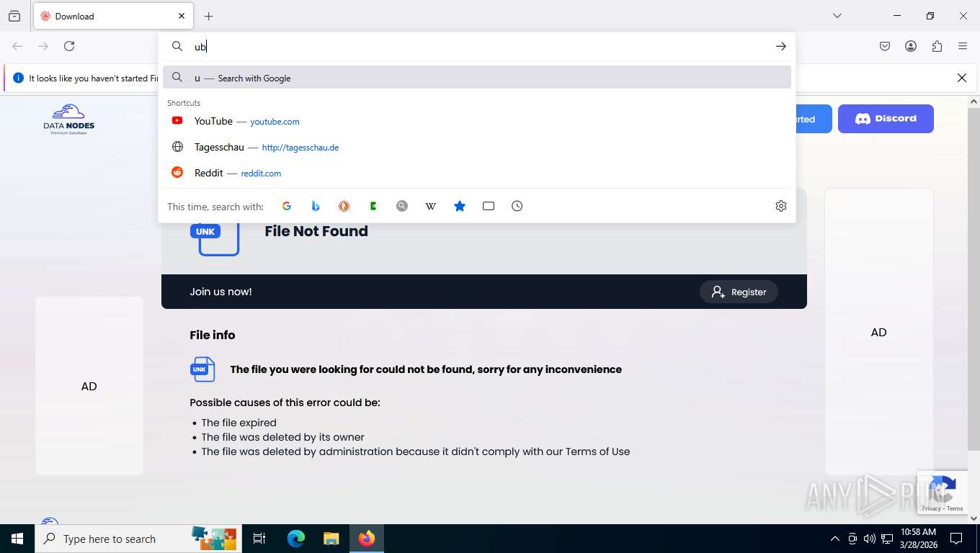Search with Ecosia green E icon
Viewport: 980px width, 553px height.
pos(373,206)
